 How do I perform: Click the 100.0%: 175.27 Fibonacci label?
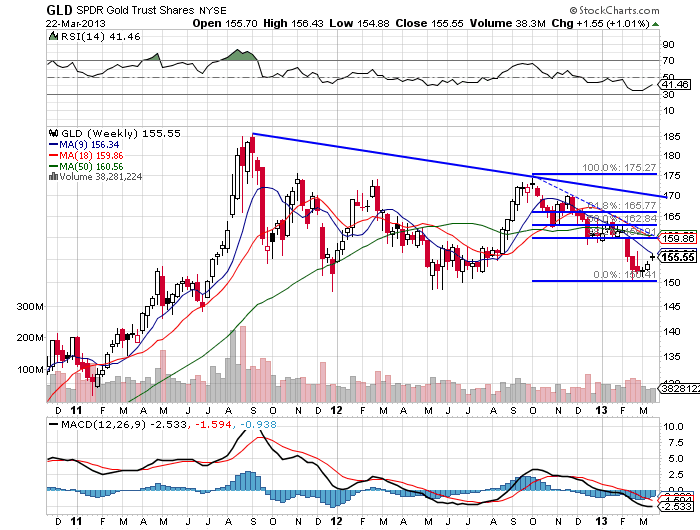[619, 167]
